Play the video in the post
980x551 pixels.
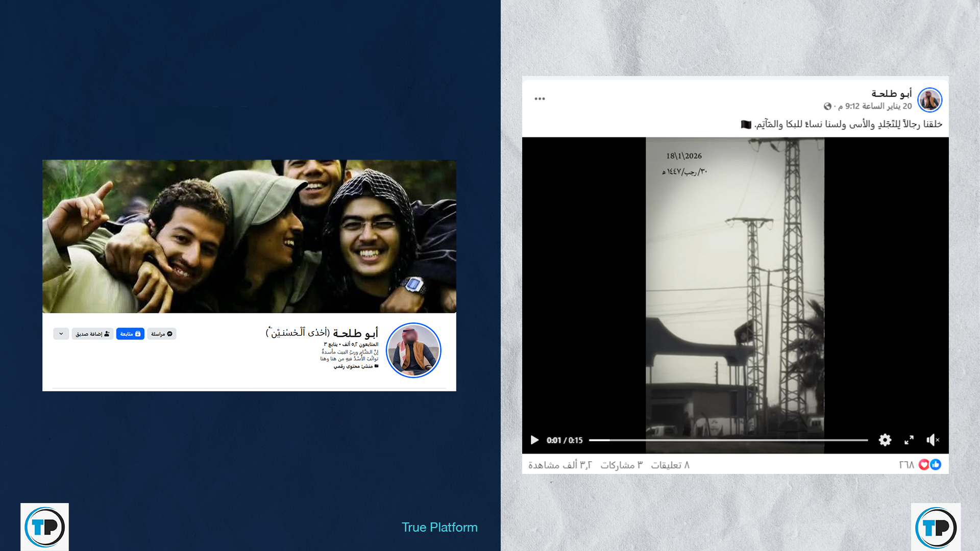[534, 440]
